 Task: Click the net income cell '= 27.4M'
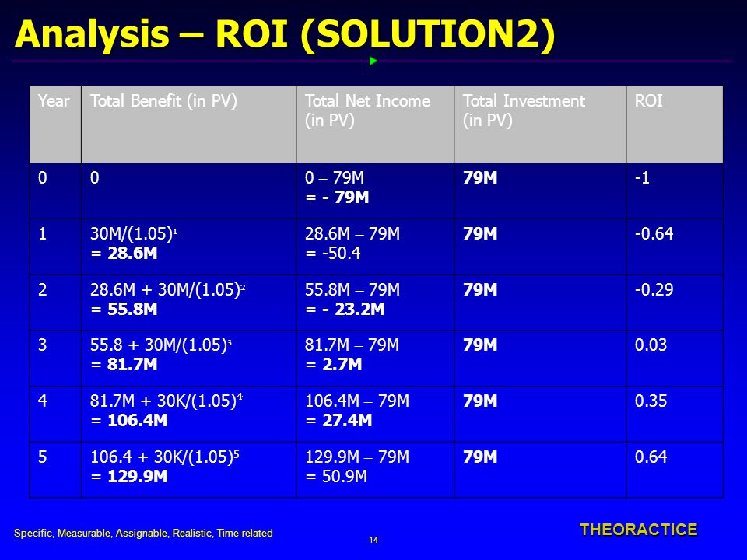[375, 414]
